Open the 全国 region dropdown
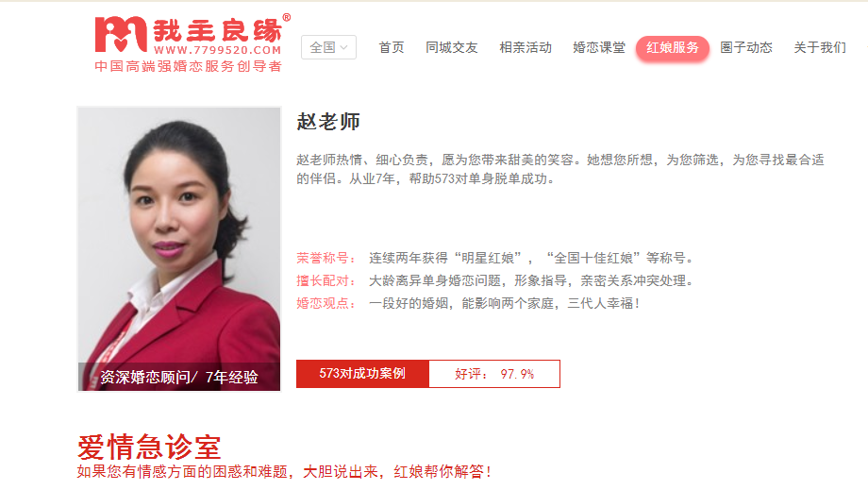This screenshot has height=490, width=868. pyautogui.click(x=329, y=47)
